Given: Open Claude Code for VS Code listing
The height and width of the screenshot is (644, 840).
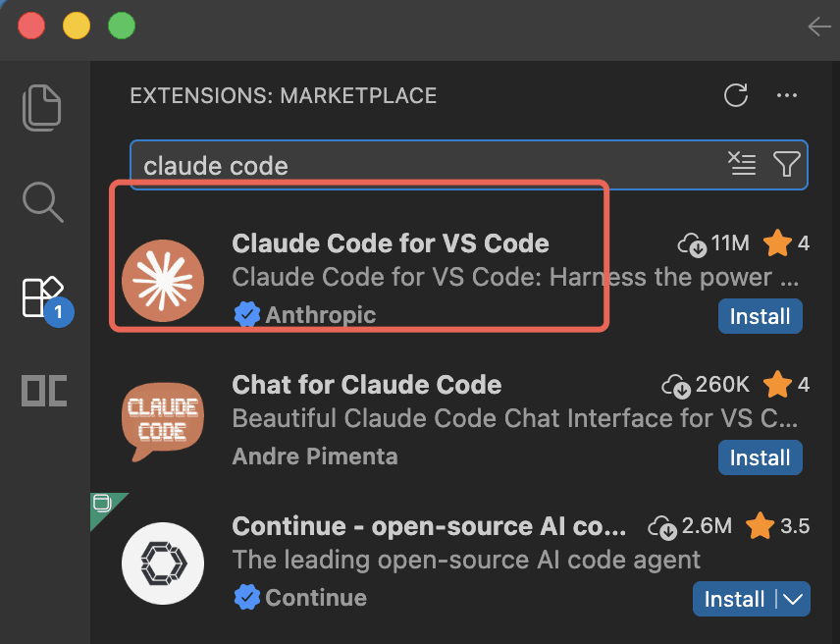Looking at the screenshot, I should click(x=391, y=243).
